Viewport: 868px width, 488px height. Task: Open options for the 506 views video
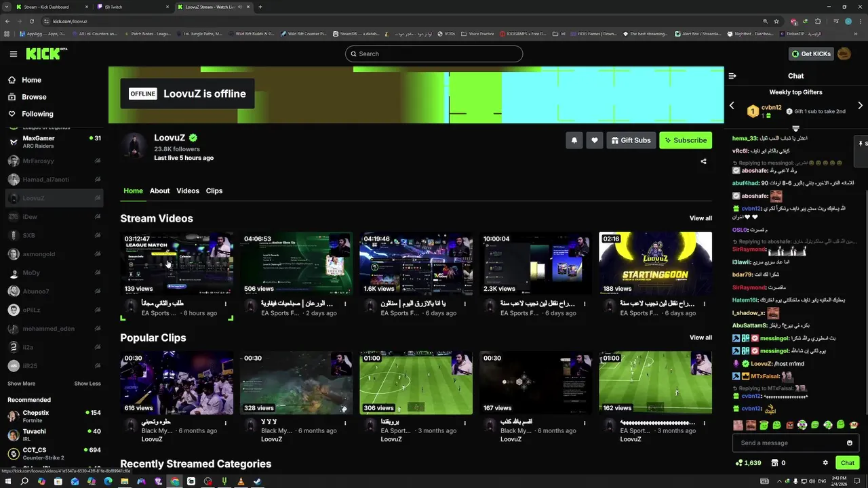point(345,304)
